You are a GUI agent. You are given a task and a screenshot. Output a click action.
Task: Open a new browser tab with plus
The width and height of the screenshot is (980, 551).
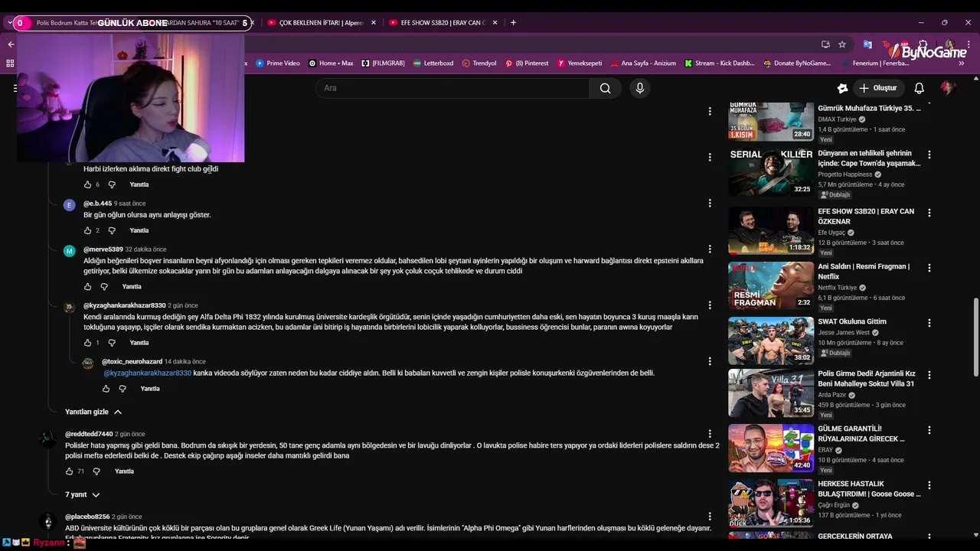click(513, 22)
